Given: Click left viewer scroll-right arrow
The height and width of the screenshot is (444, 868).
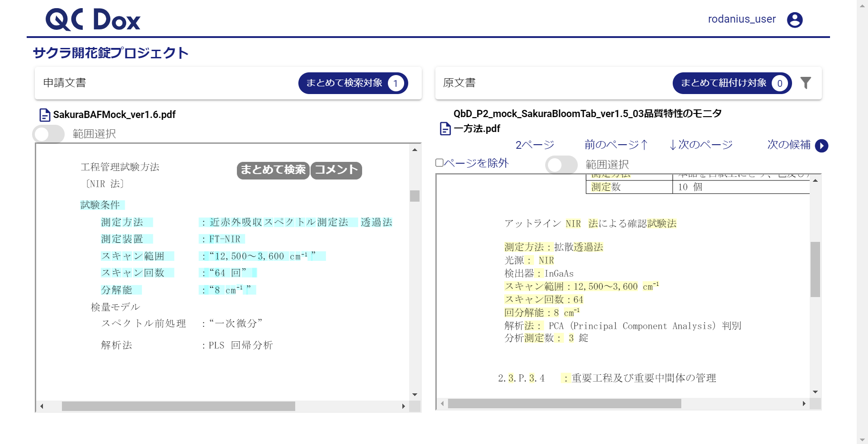Looking at the screenshot, I should coord(404,406).
